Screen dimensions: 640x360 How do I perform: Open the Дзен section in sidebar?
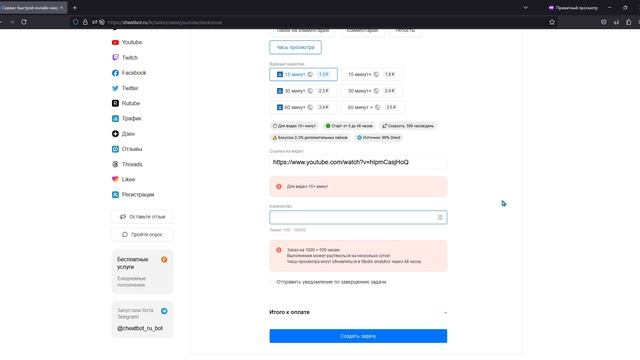(x=123, y=134)
